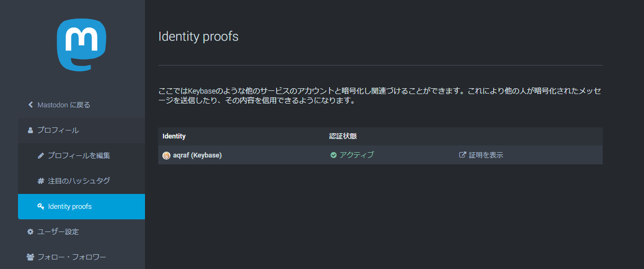Click the back chevron icon

tap(31, 105)
